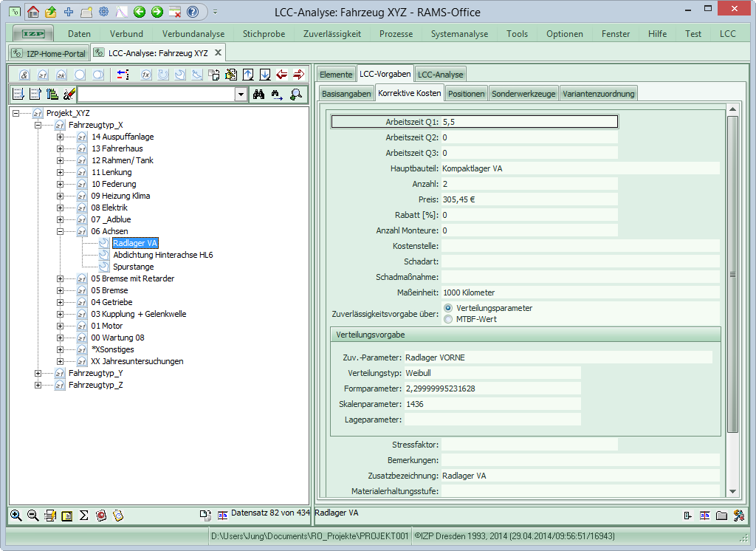Screen dimensions: 756x551
Task: Select Spurstange in the tree
Action: pos(133,267)
